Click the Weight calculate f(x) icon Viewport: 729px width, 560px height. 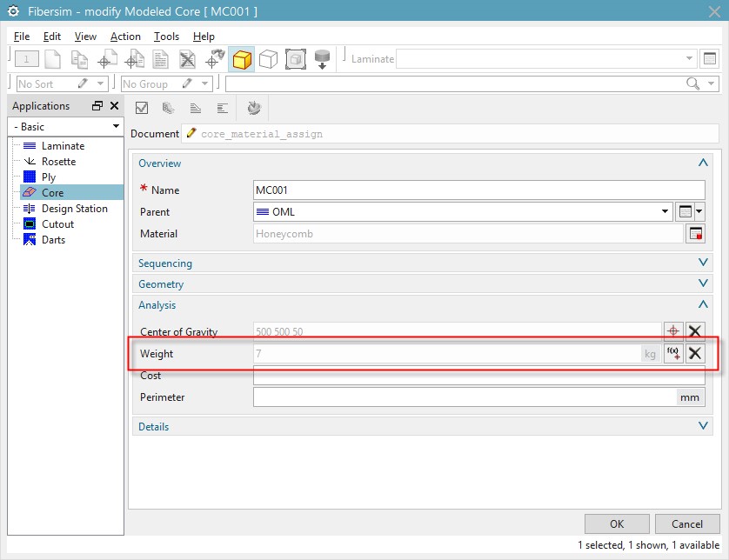673,353
